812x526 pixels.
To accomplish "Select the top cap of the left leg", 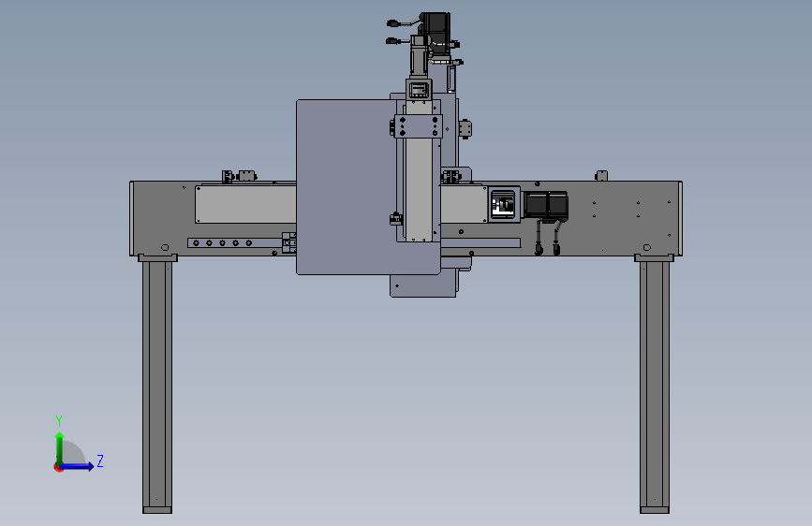I will pos(157,257).
